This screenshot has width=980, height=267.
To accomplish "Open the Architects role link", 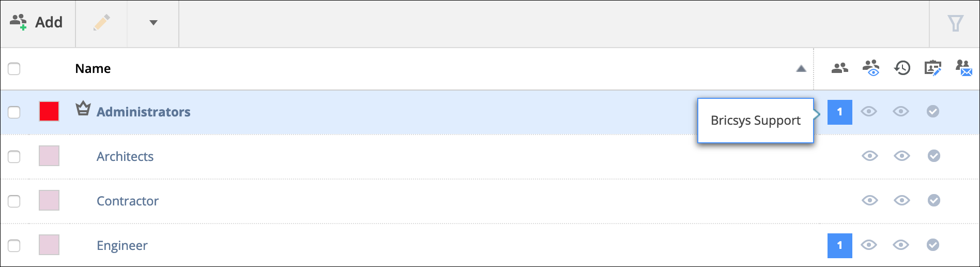I will pos(125,156).
